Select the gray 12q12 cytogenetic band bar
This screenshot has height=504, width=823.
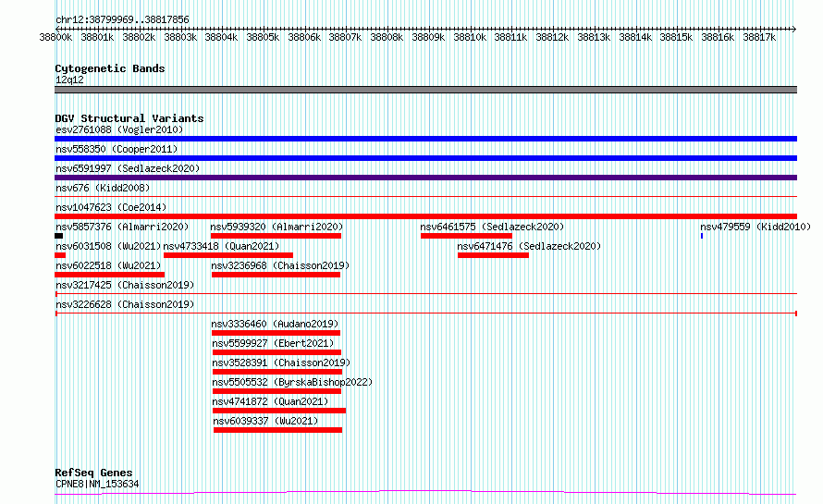pyautogui.click(x=425, y=90)
